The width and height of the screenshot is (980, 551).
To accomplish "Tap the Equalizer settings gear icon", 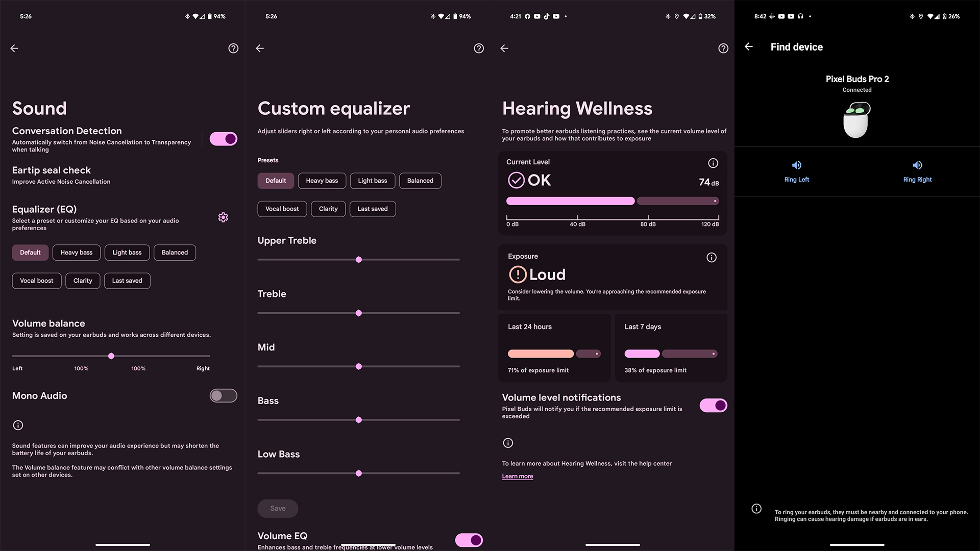I will 223,217.
